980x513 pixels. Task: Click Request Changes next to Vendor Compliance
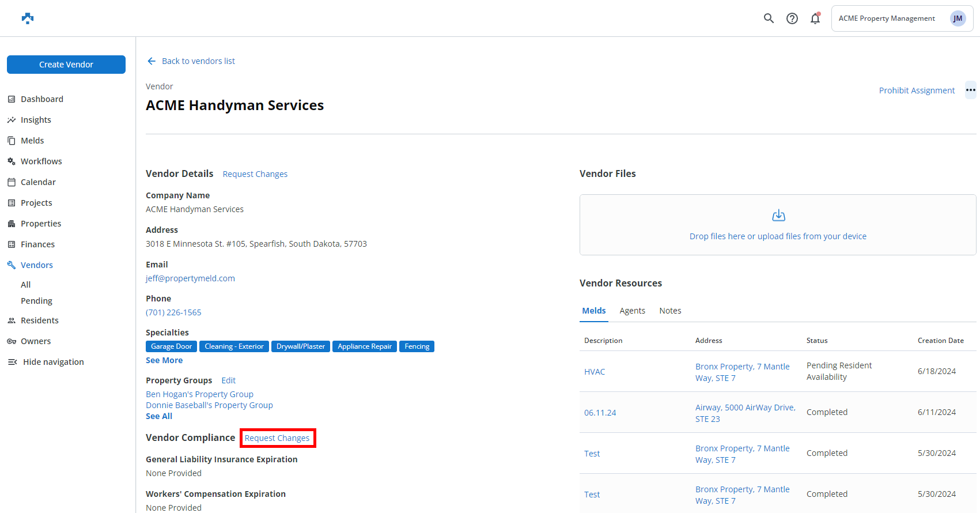pyautogui.click(x=277, y=438)
